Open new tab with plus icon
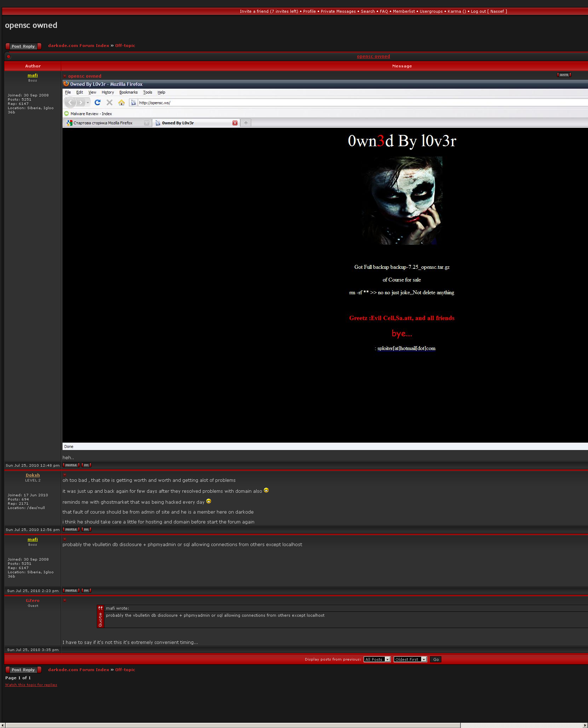This screenshot has width=588, height=728. tap(246, 123)
